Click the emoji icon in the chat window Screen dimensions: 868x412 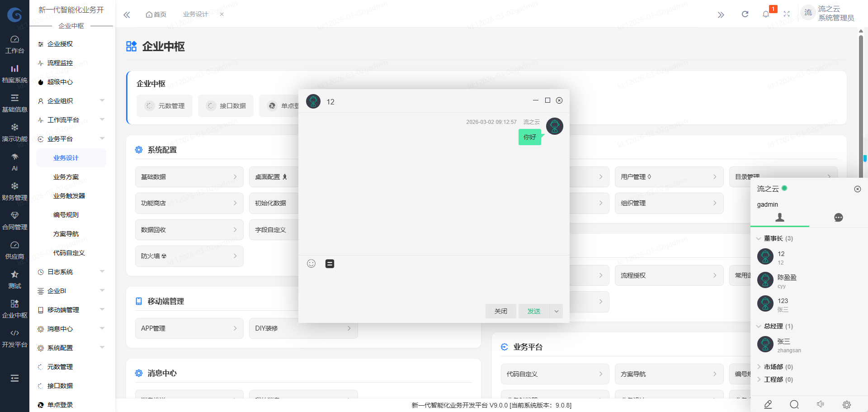311,263
